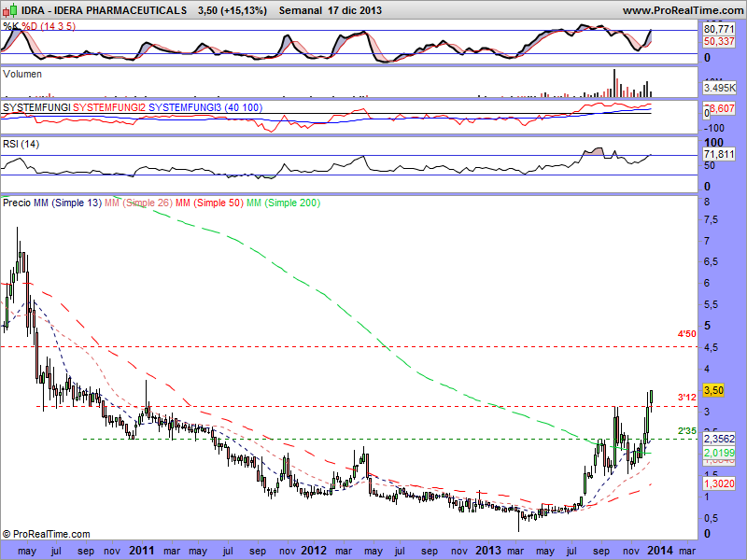Click the Precio label
Image resolution: width=747 pixels, height=560 pixels.
point(17,203)
